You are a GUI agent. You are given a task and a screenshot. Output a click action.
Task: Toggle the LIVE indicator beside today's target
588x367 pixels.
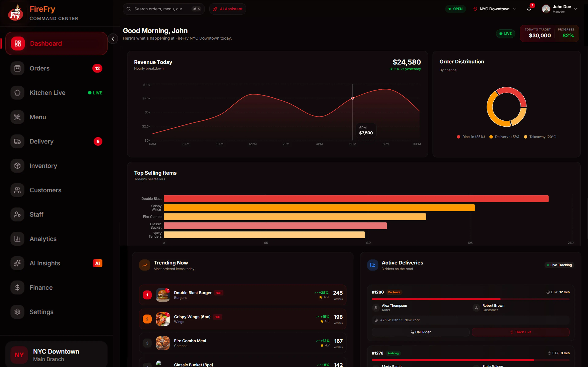pos(505,33)
